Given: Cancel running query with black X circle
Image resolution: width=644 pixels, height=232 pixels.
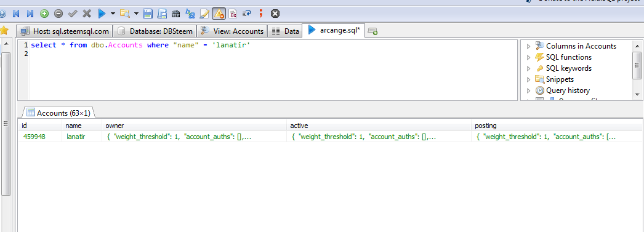Looking at the screenshot, I should (x=275, y=14).
